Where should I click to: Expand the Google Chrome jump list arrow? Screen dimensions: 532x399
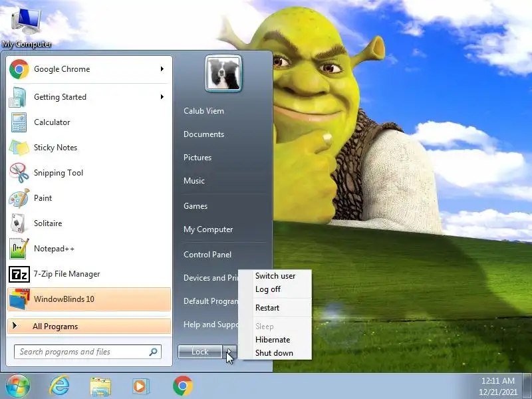[x=162, y=69]
